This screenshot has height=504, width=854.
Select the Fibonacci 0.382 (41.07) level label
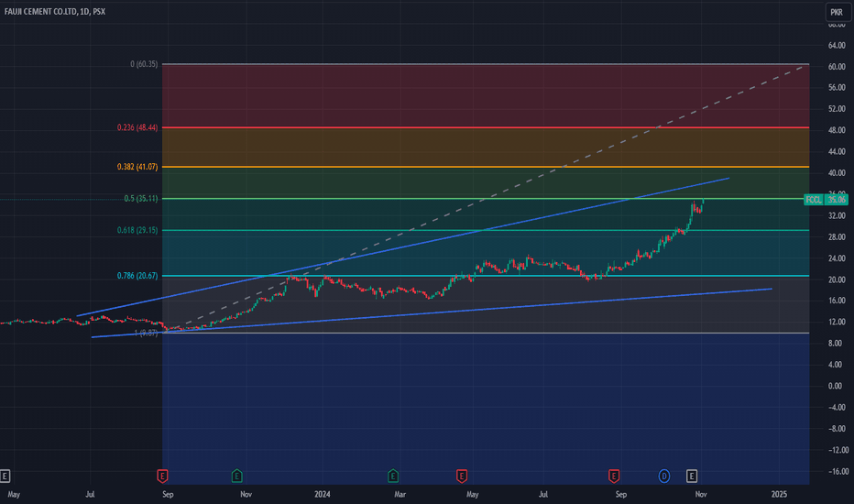tap(137, 167)
